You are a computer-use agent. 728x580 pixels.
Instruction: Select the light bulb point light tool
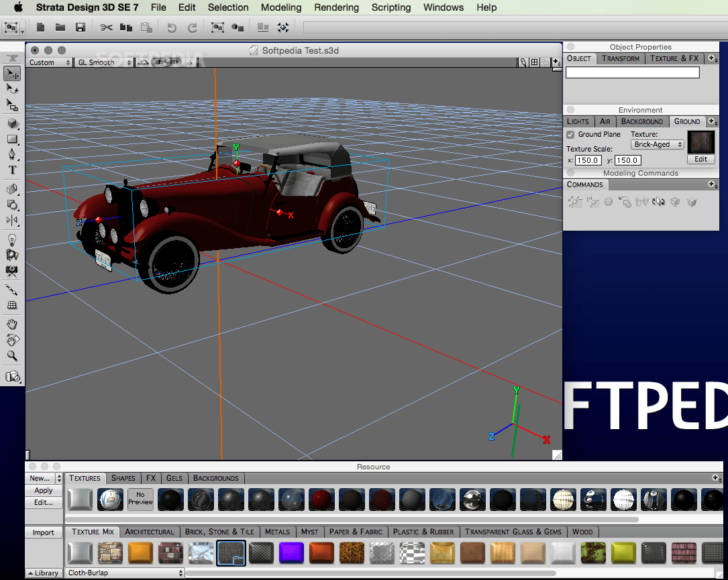[x=12, y=240]
